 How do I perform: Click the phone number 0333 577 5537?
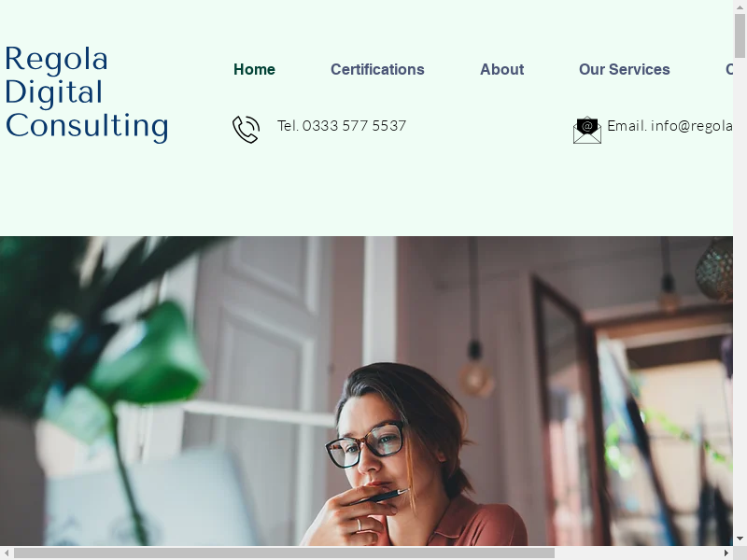click(354, 126)
